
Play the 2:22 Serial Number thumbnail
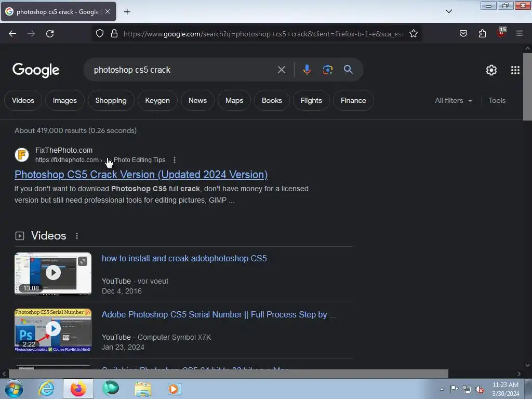tap(53, 329)
